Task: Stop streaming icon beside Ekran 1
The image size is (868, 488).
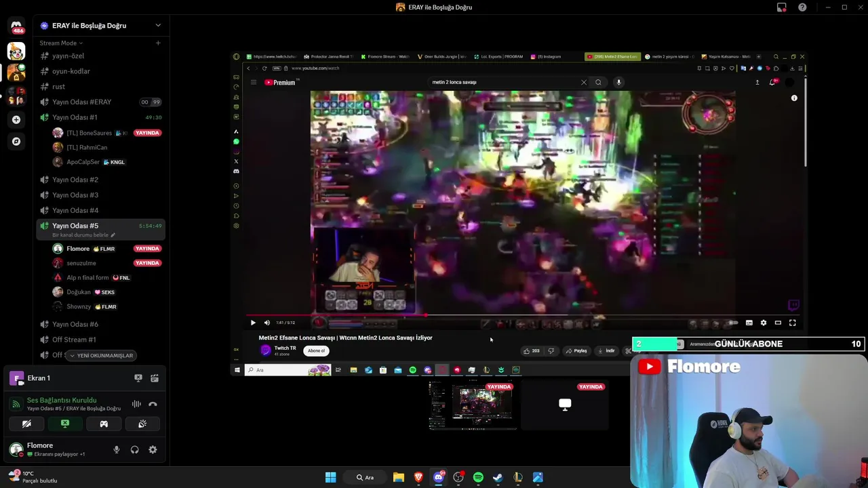Action: 138,378
